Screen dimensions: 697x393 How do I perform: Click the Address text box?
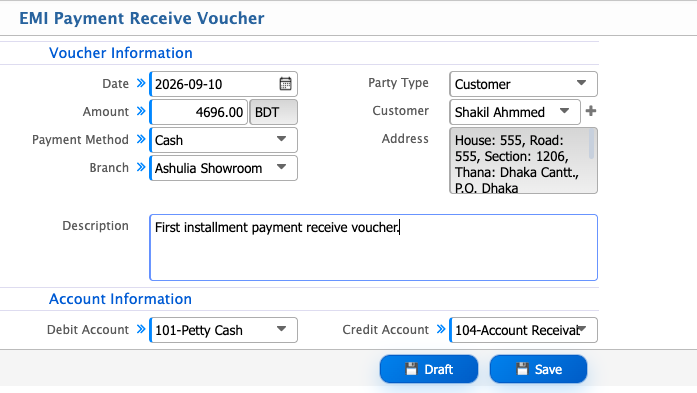(523, 160)
